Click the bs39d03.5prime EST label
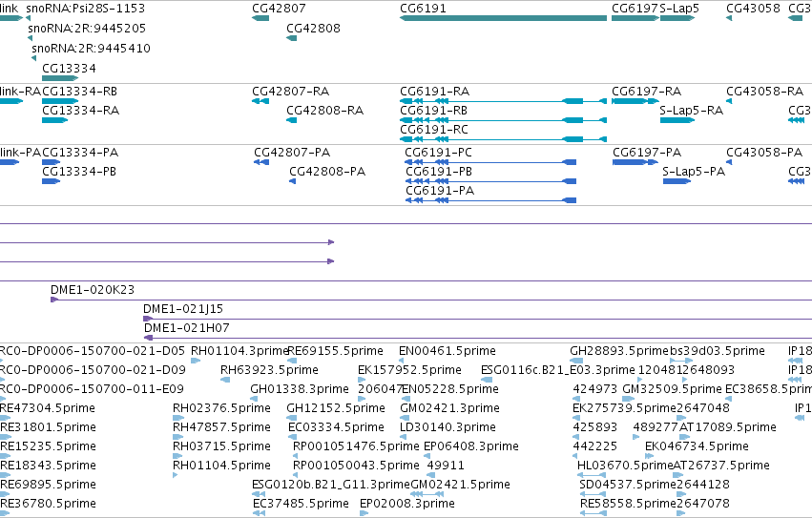 718,351
